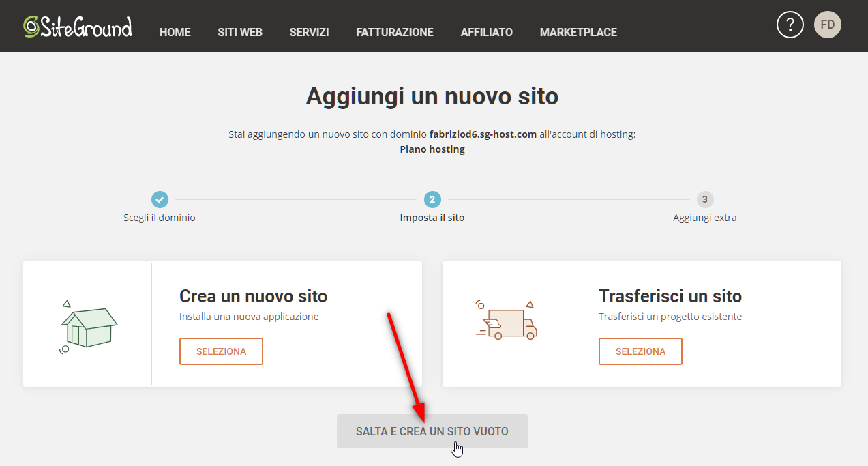Open FATTURAZIONE menu item

395,32
